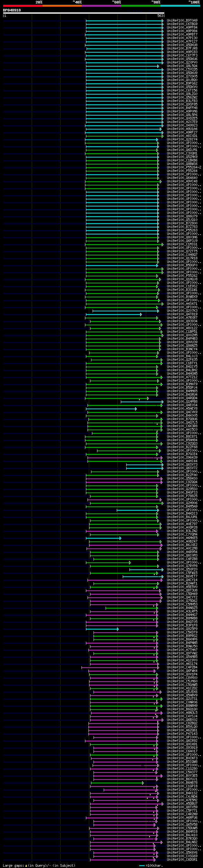Open hit UniRef100_A2X7E9
The width and height of the screenshot is (203, 868).
(x=182, y=122)
